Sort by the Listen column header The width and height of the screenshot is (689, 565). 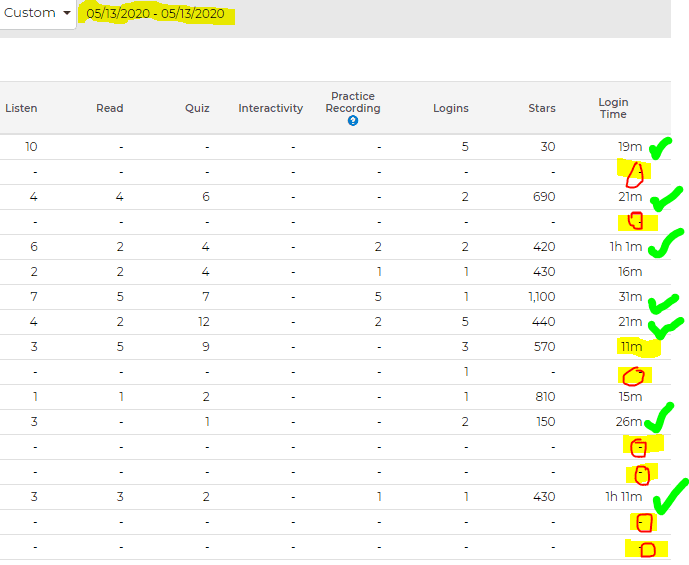click(21, 109)
